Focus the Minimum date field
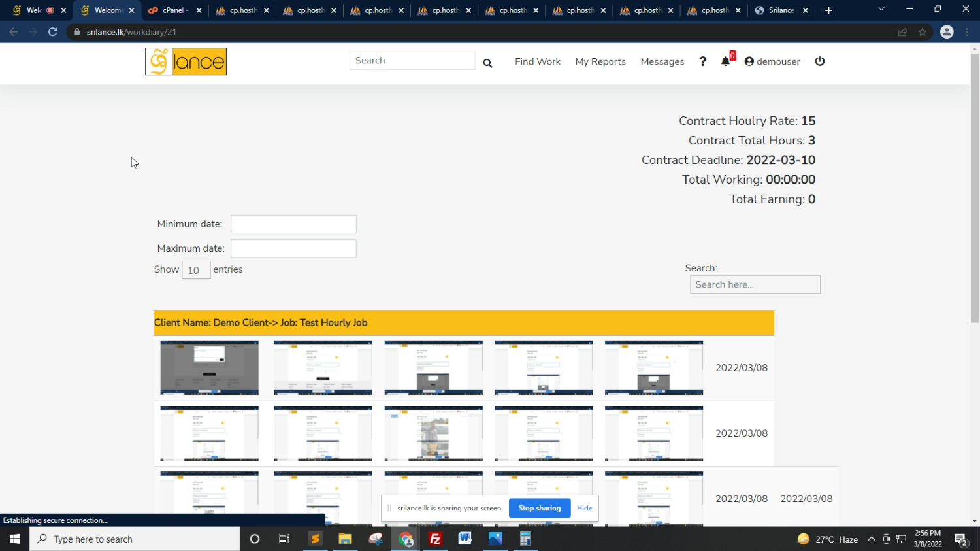This screenshot has width=980, height=551. [x=293, y=224]
